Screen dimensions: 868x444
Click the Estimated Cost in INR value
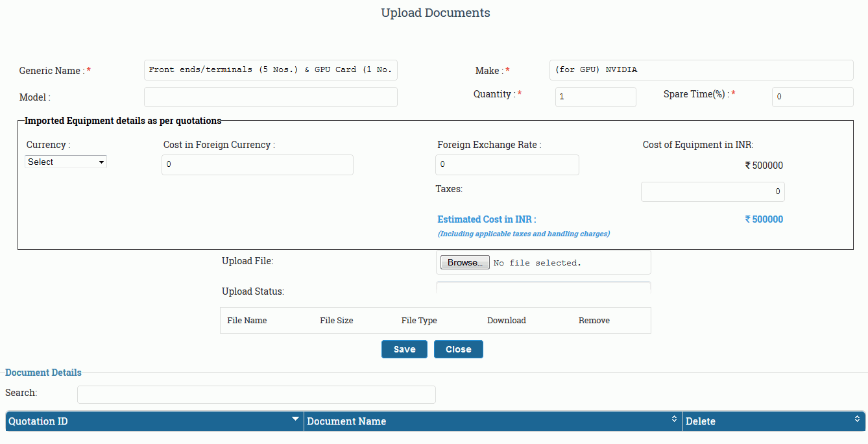coord(764,219)
